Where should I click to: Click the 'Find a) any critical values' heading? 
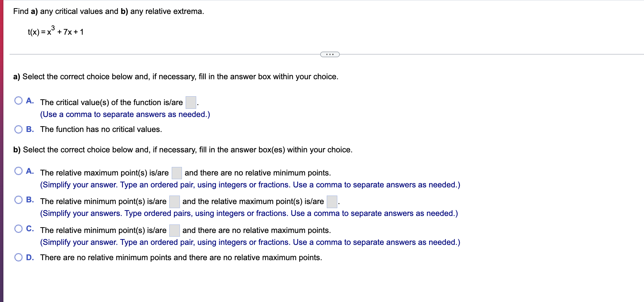(109, 11)
